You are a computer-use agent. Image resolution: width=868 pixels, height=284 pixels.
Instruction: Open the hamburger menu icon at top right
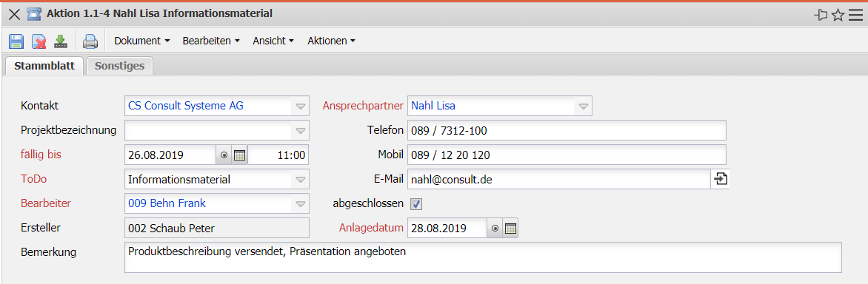(855, 15)
